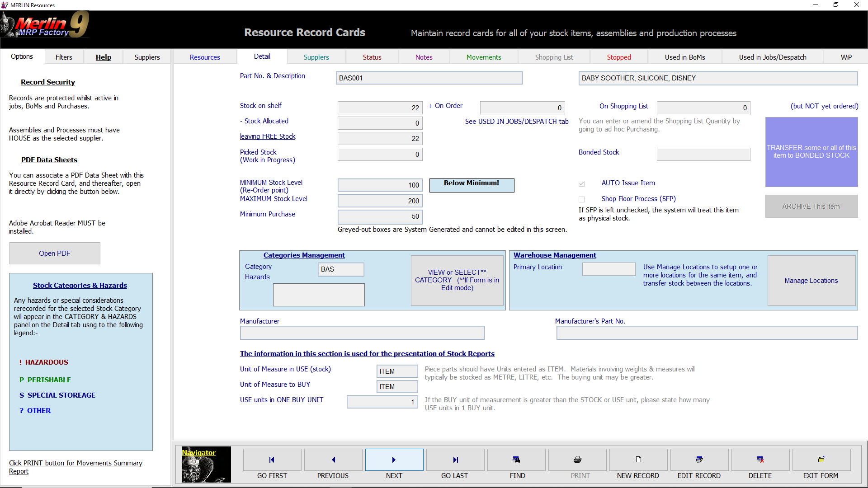
Task: Click the New Record page icon
Action: [x=638, y=460]
